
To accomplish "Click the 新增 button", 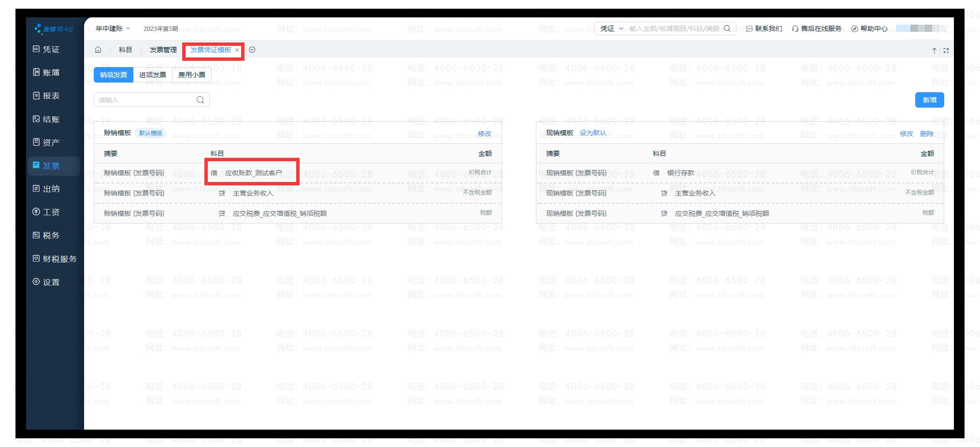I will (929, 100).
